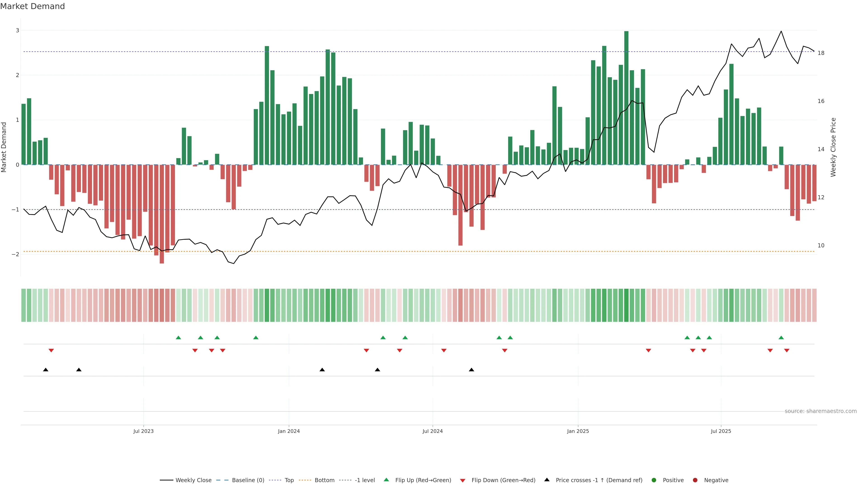Click the first red flip-down marker
The width and height of the screenshot is (868, 488).
coord(51,351)
